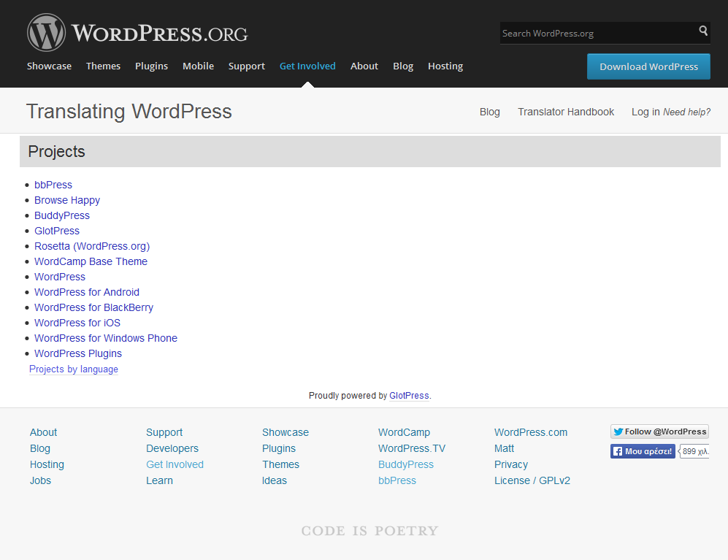
Task: Open the Mobile nav item
Action: click(199, 66)
